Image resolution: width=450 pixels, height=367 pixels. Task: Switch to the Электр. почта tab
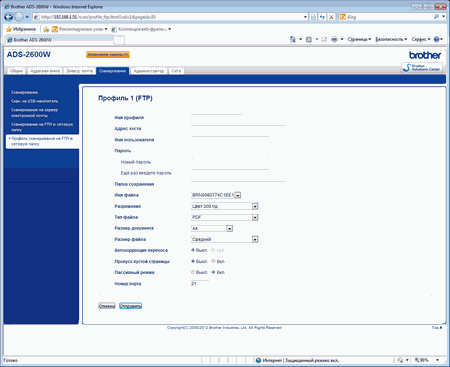pos(79,71)
